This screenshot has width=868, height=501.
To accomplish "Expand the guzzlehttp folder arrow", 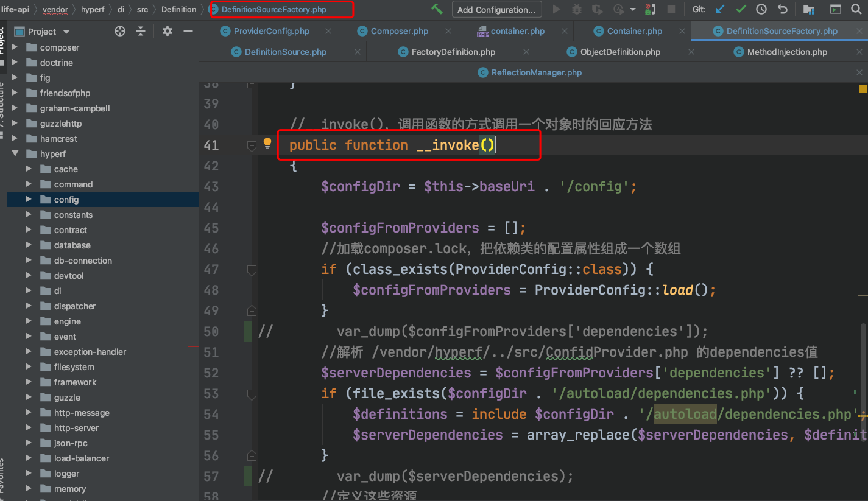I will (x=15, y=124).
